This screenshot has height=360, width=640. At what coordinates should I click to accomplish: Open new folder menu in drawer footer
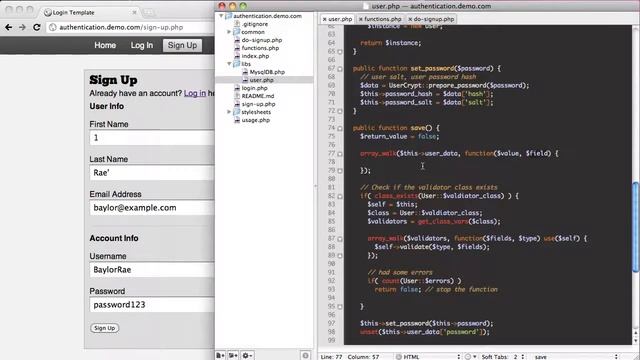pos(233,356)
